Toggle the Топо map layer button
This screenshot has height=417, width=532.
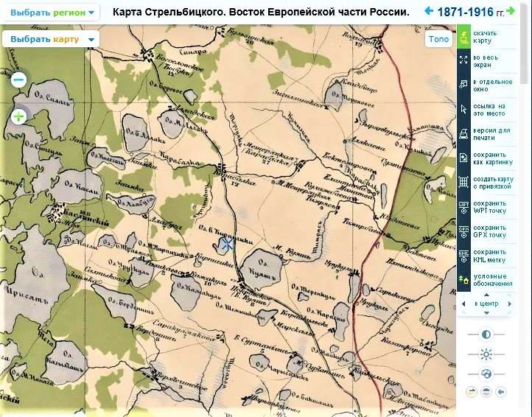(x=438, y=40)
